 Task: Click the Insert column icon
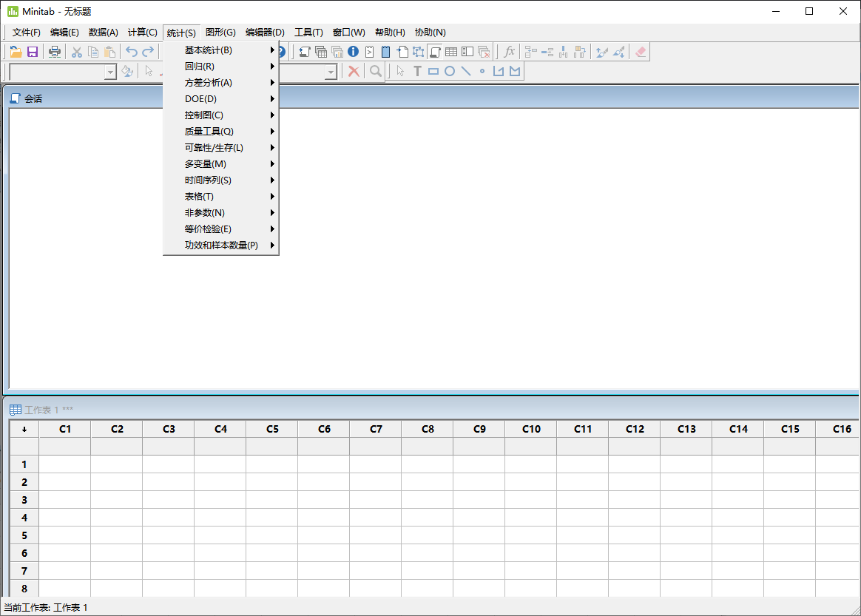pos(564,53)
